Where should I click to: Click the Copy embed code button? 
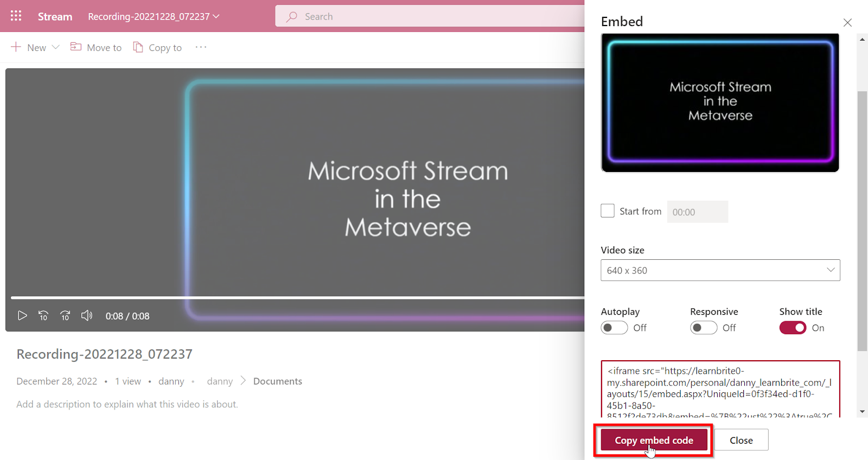(654, 440)
